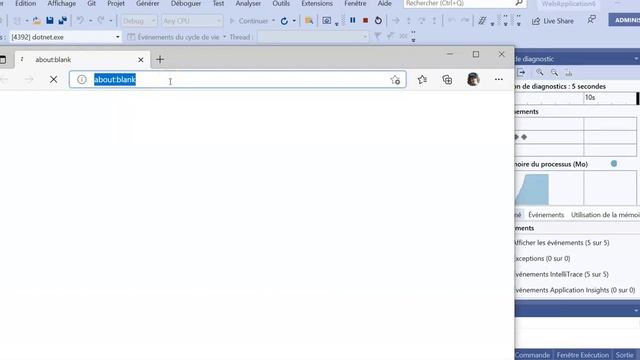Click the diamond event marker in events track

click(524, 137)
